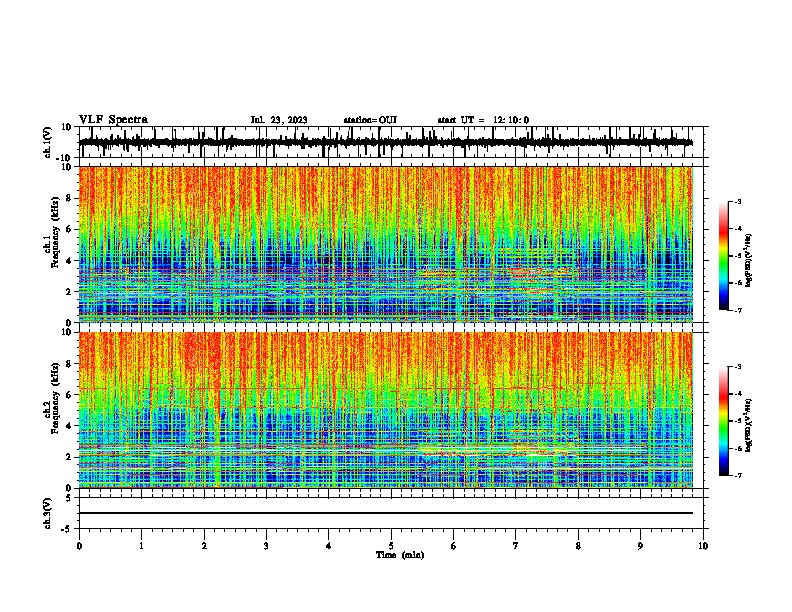
Task: Click the ch.2 spectrogram "8" kHz tick label
Action: point(69,364)
